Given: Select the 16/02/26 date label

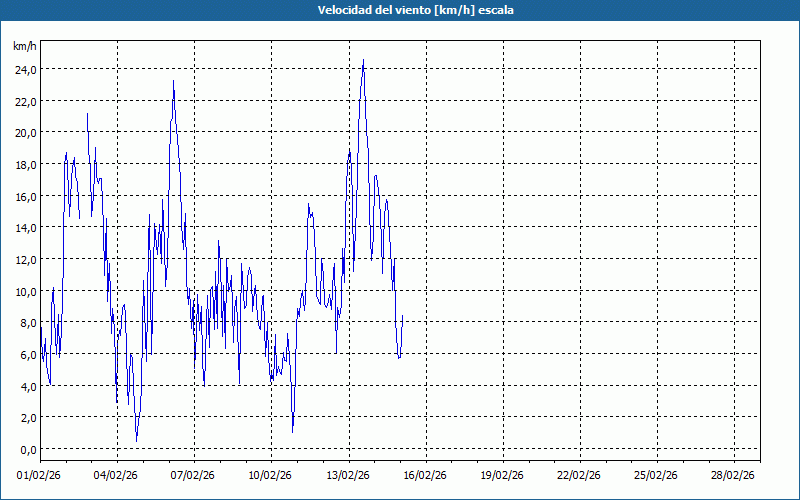Looking at the screenshot, I should (x=425, y=476).
